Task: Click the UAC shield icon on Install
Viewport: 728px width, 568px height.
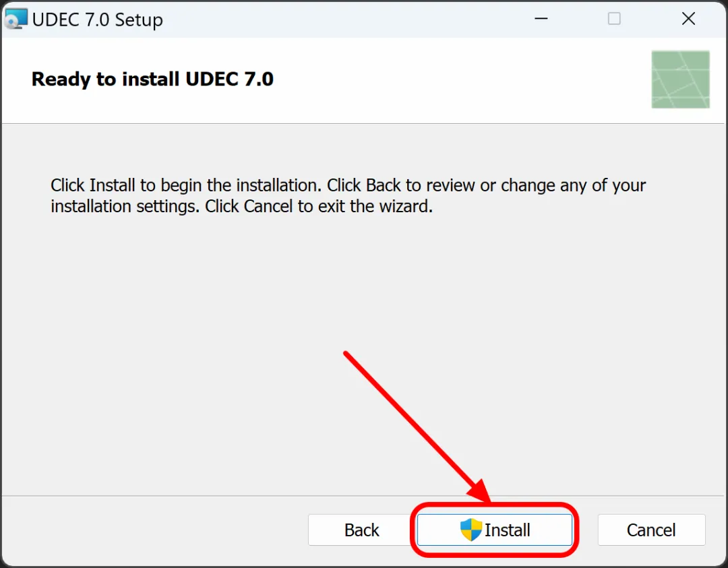Action: (471, 530)
